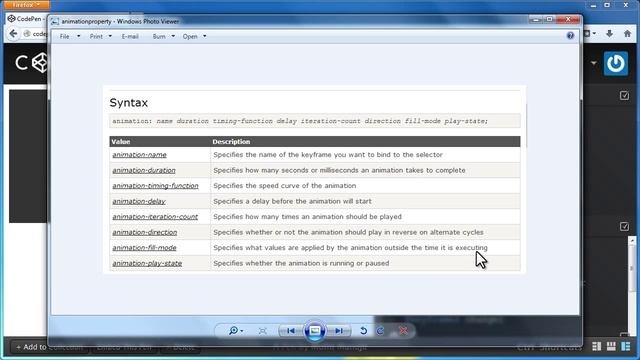This screenshot has height=360, width=640.
Task: Click the CodePen logo icon
Action: click(x=40, y=63)
